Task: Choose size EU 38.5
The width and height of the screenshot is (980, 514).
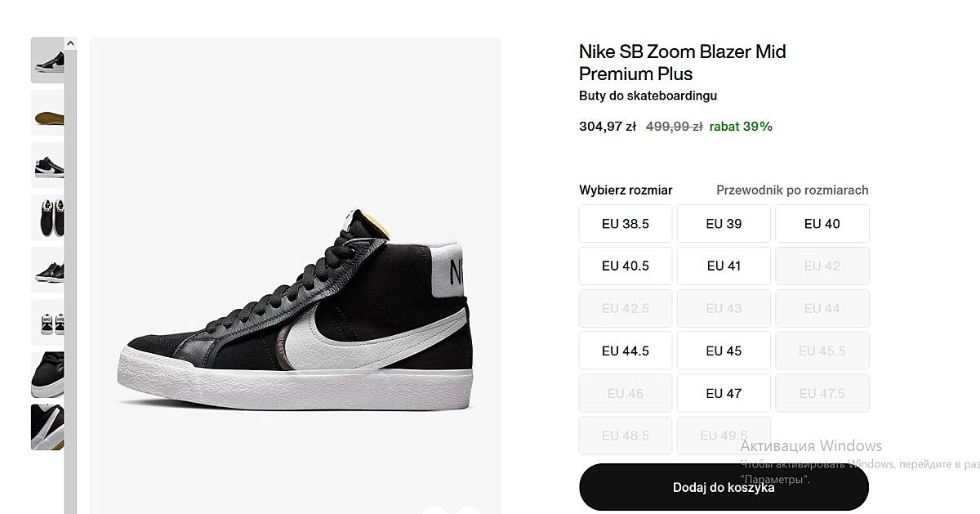Action: tap(626, 224)
